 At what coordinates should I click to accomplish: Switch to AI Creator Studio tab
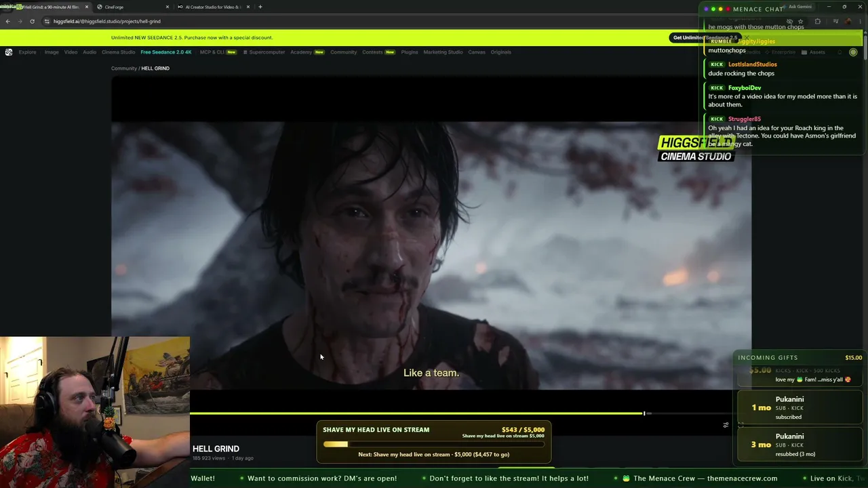[x=213, y=7]
